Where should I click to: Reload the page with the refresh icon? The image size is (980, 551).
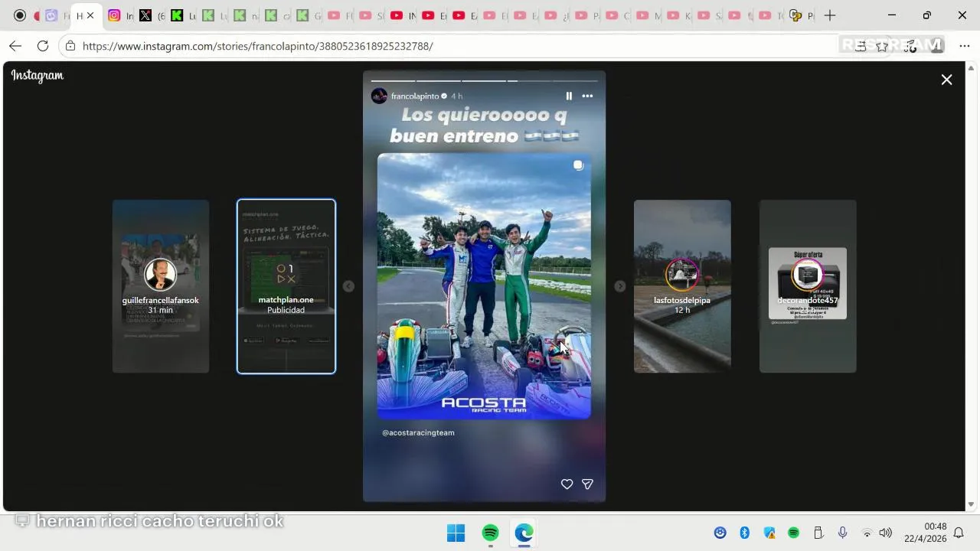(x=43, y=46)
